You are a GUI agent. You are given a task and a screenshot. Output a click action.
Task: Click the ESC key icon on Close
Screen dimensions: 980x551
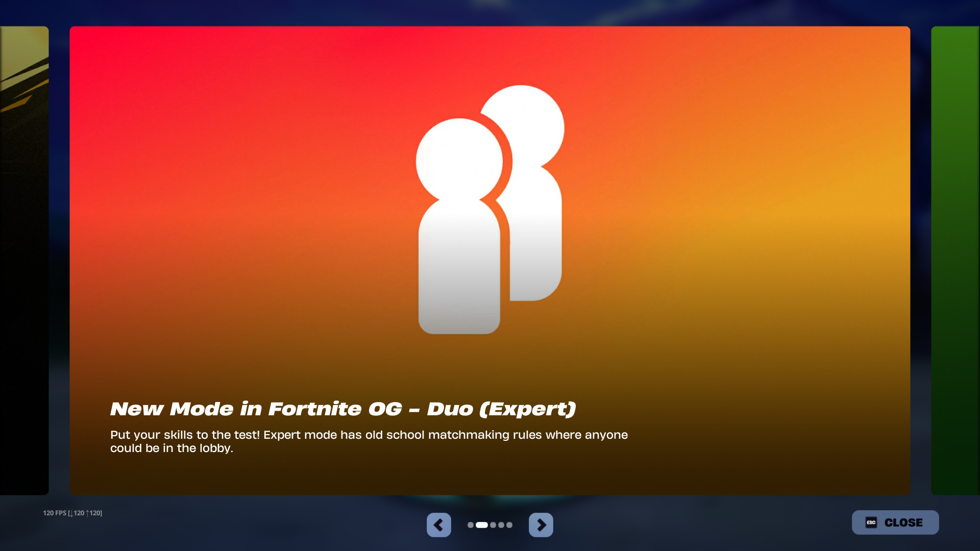[871, 522]
